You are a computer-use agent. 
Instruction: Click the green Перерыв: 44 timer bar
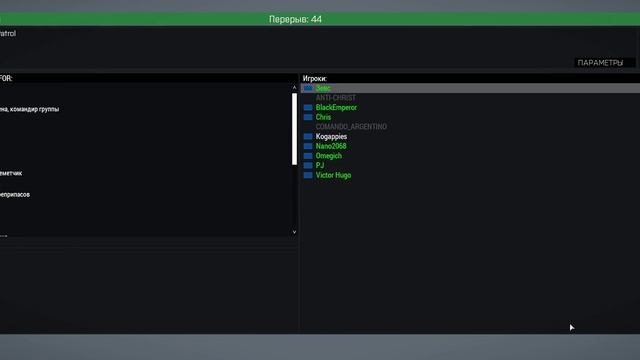coord(320,19)
